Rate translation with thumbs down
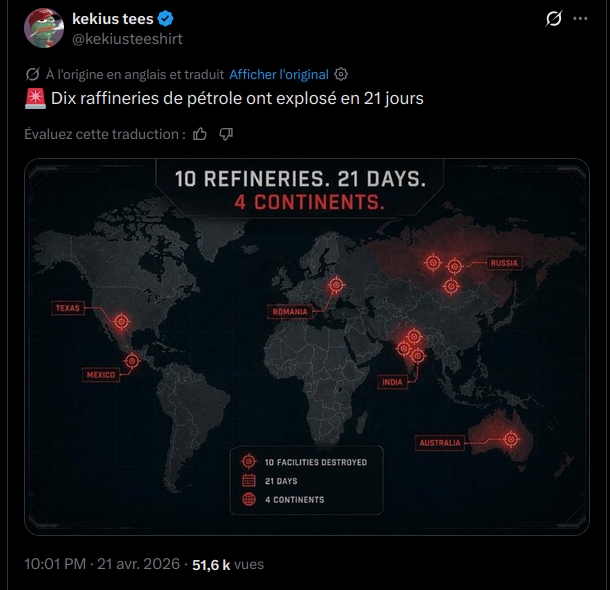Viewport: 610px width, 590px height. coord(226,134)
